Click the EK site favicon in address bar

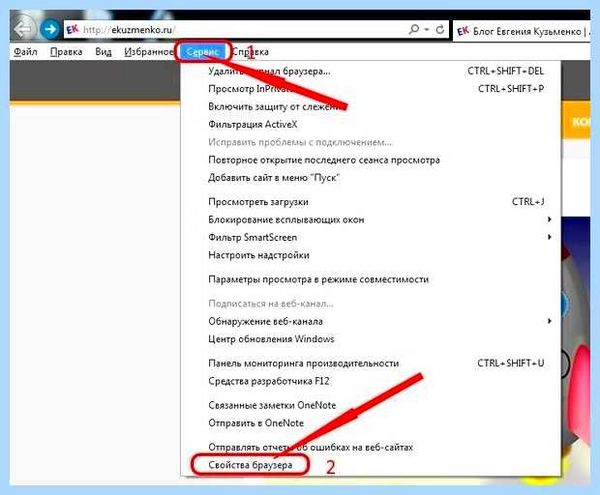point(72,29)
